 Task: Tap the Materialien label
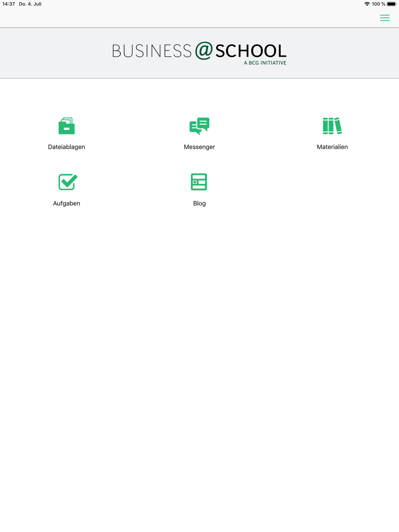pos(332,147)
